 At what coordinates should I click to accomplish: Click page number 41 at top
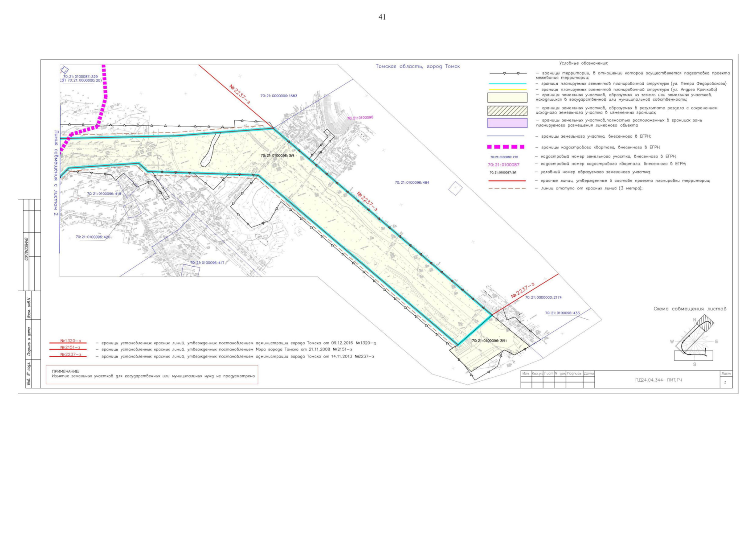(382, 17)
